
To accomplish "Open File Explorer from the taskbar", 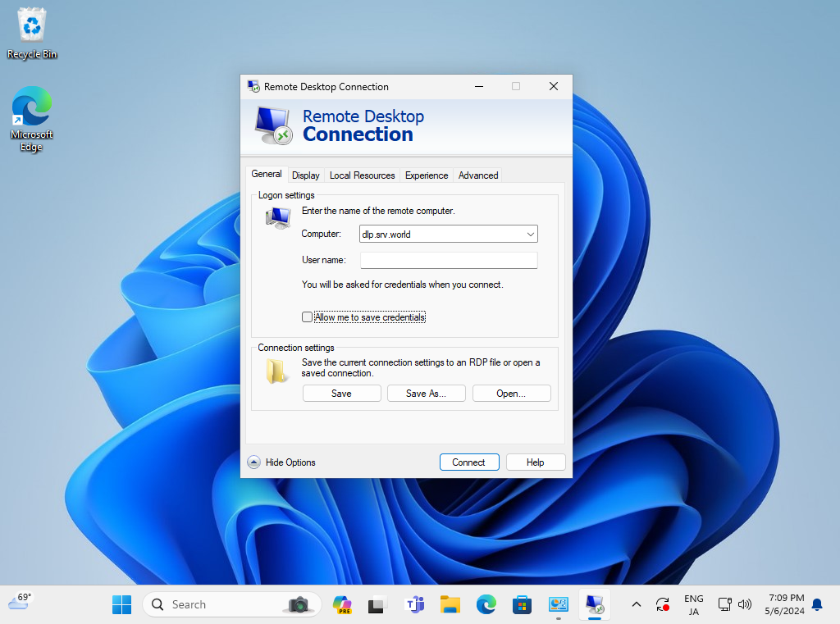I will [450, 604].
